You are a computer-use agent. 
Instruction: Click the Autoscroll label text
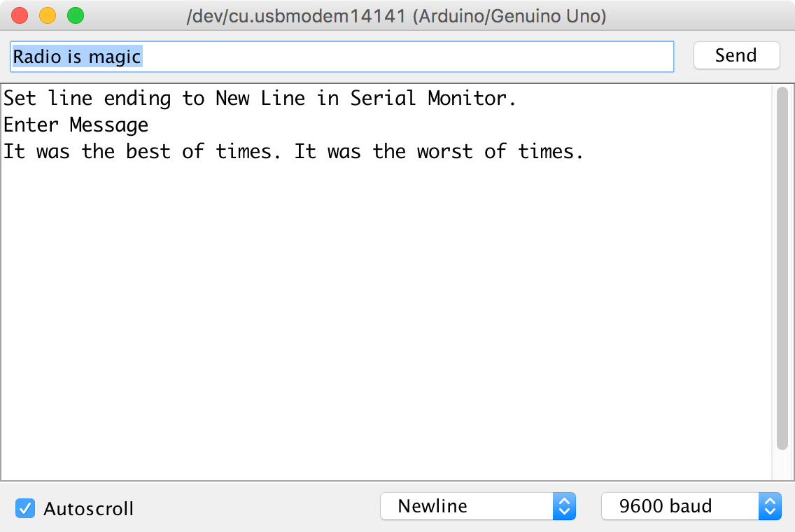pos(88,509)
